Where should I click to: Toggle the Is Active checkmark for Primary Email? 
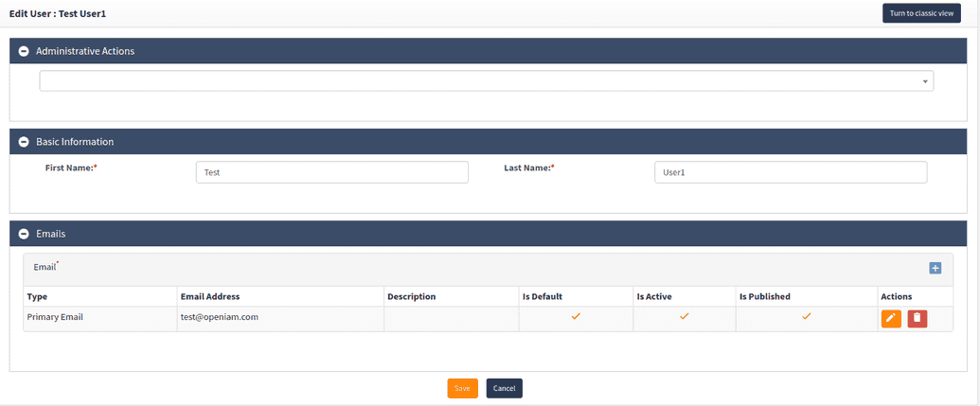(684, 317)
